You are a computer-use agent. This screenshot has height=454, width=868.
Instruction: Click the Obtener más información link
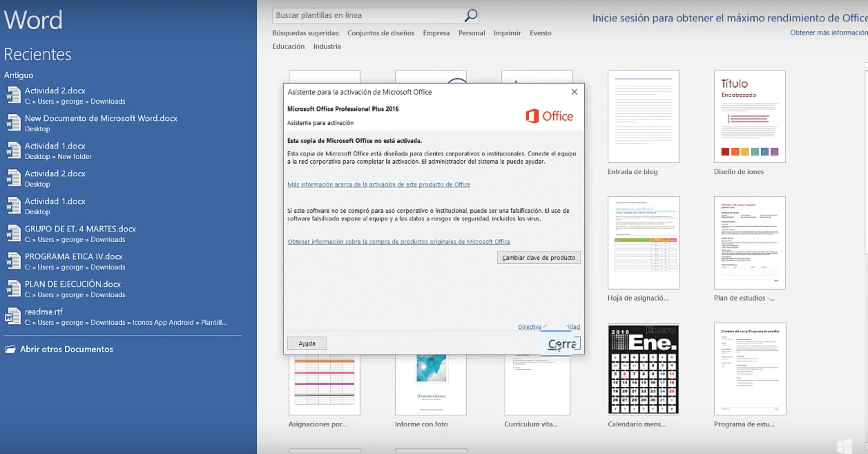click(x=829, y=32)
